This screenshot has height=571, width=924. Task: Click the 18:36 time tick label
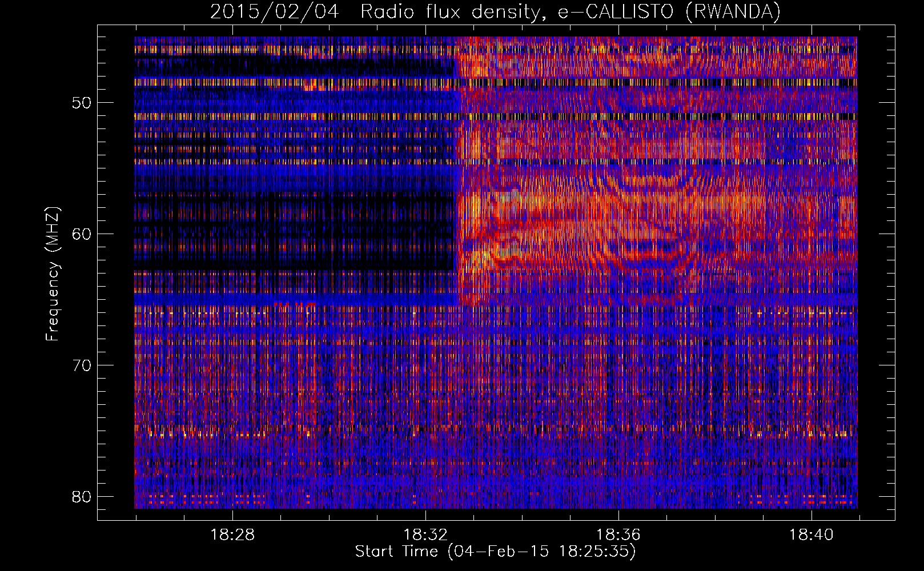[618, 535]
